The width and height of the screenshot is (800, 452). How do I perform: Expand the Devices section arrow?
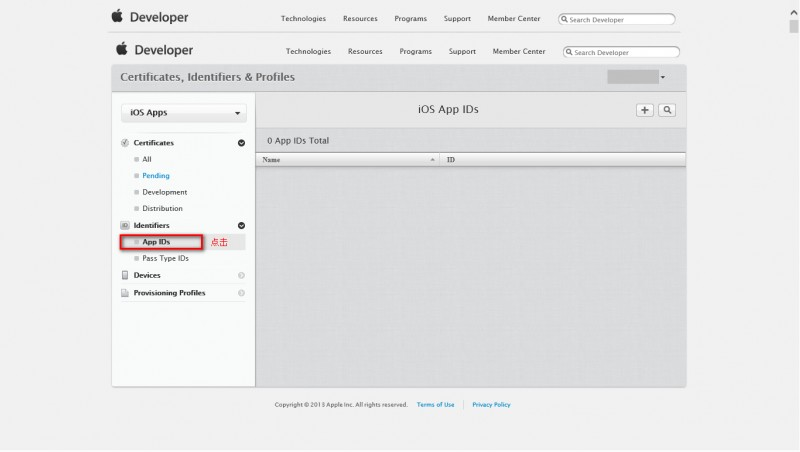[241, 275]
